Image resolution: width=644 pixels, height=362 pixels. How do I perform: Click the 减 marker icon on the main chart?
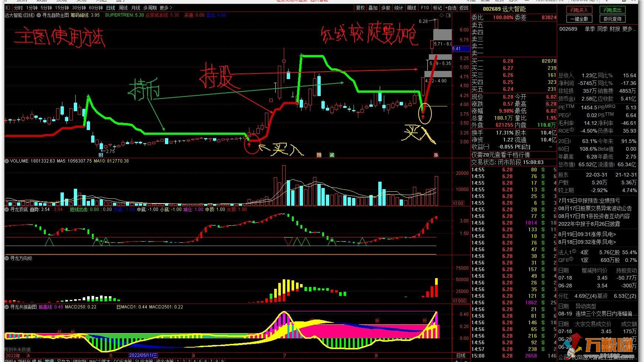332,155
